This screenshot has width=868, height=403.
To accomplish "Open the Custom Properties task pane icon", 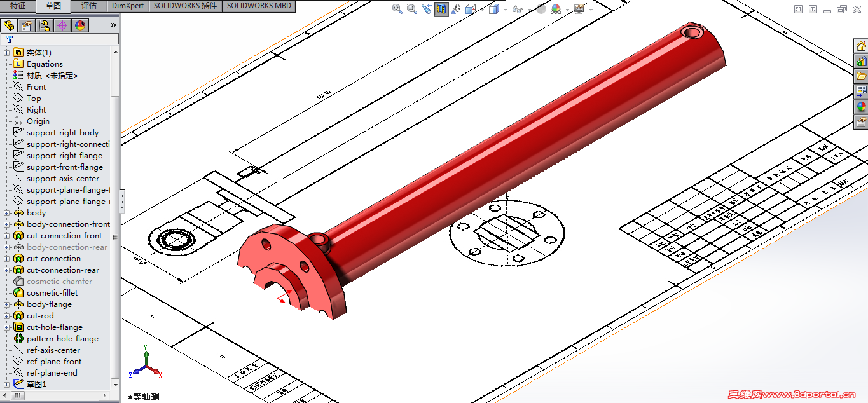I will point(861,122).
